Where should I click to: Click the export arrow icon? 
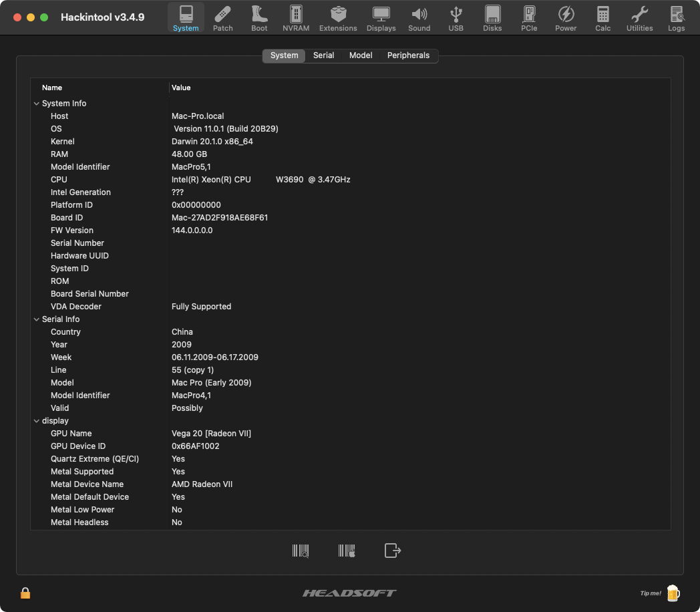tap(393, 551)
